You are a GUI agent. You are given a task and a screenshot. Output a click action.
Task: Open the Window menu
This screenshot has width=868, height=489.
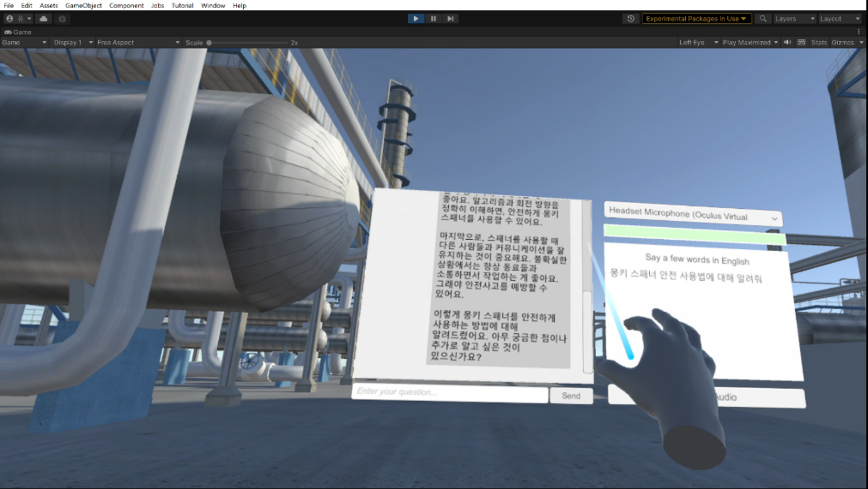tap(213, 5)
